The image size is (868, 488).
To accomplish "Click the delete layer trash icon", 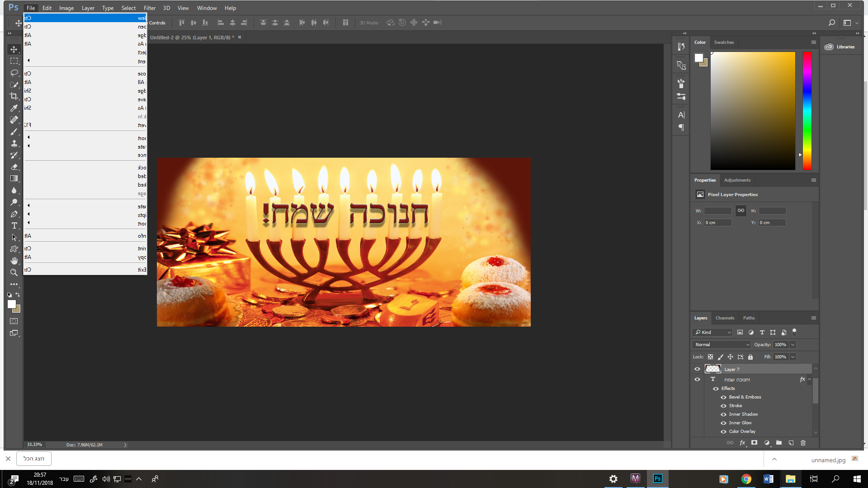I will pos(803,443).
